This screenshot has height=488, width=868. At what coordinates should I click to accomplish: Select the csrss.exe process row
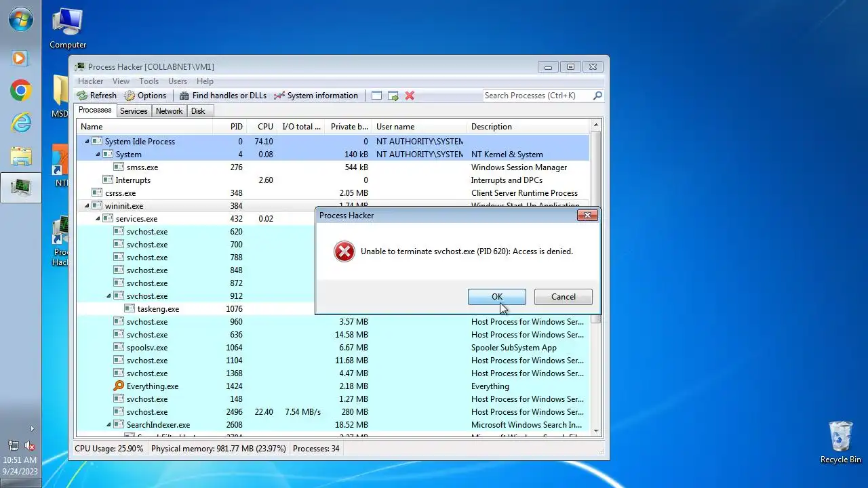pos(333,193)
